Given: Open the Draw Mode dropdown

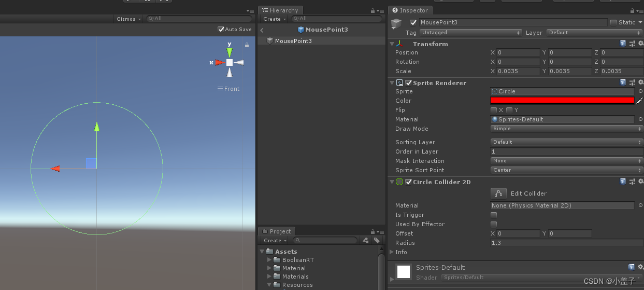Looking at the screenshot, I should (566, 129).
